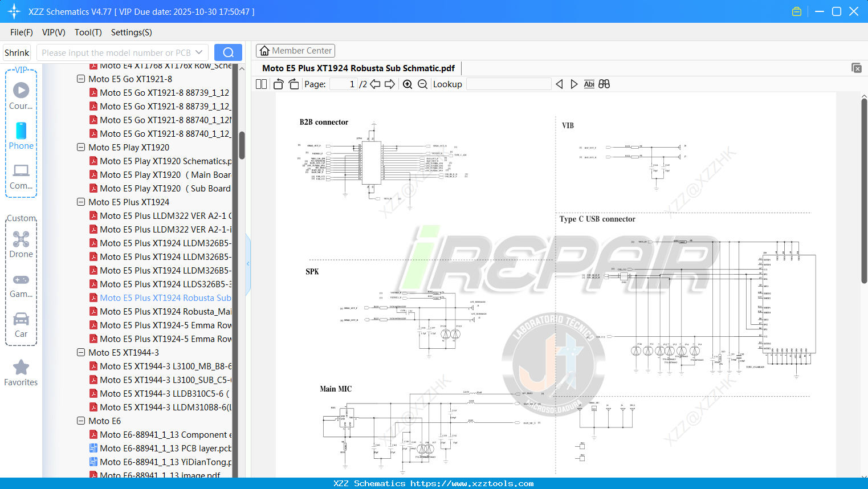868x489 pixels.
Task: Click the yellow toolbox icon in title bar
Action: point(797,11)
